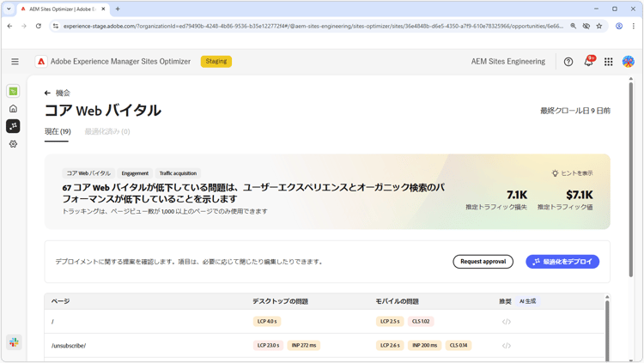Click the INP 200 ms badge
This screenshot has width=644, height=363.
[x=425, y=346]
